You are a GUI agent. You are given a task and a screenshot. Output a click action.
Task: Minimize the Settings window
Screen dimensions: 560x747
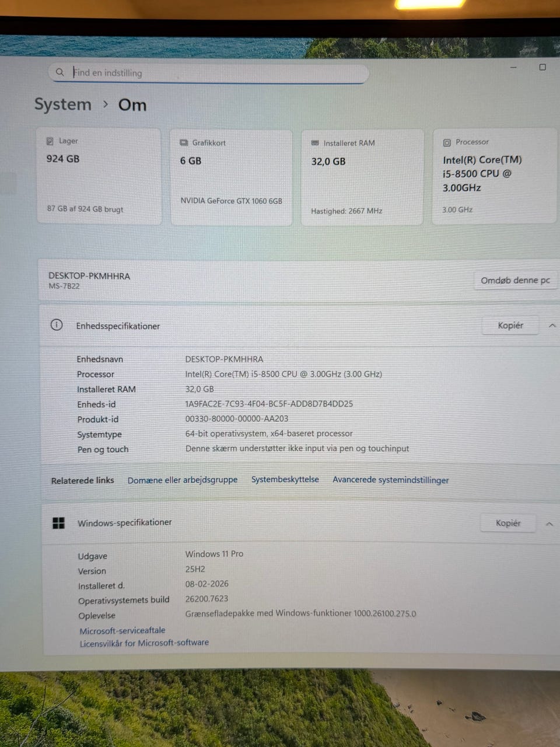(514, 68)
